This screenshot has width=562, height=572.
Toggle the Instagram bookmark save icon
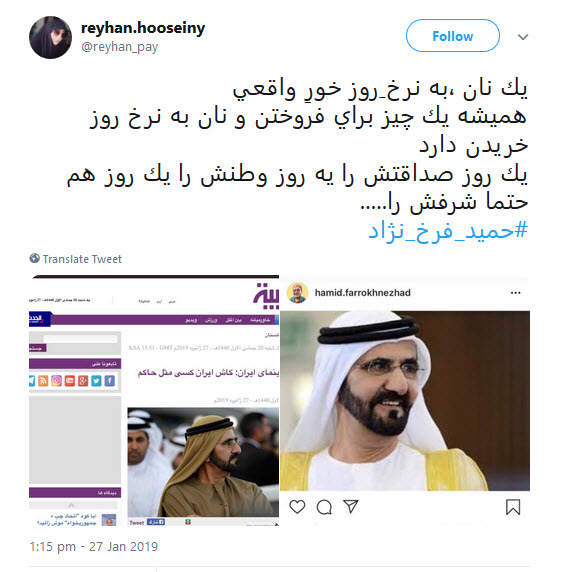tap(513, 507)
